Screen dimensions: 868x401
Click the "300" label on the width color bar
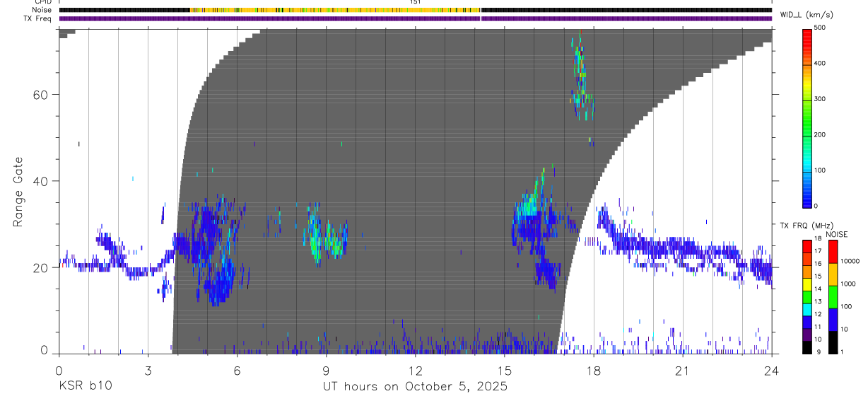pyautogui.click(x=820, y=99)
